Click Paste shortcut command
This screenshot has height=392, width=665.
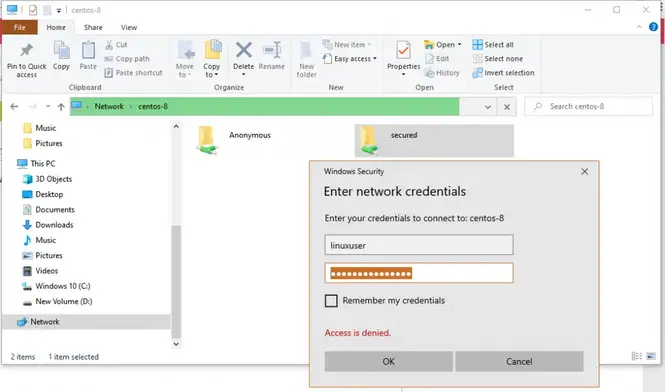pyautogui.click(x=134, y=73)
